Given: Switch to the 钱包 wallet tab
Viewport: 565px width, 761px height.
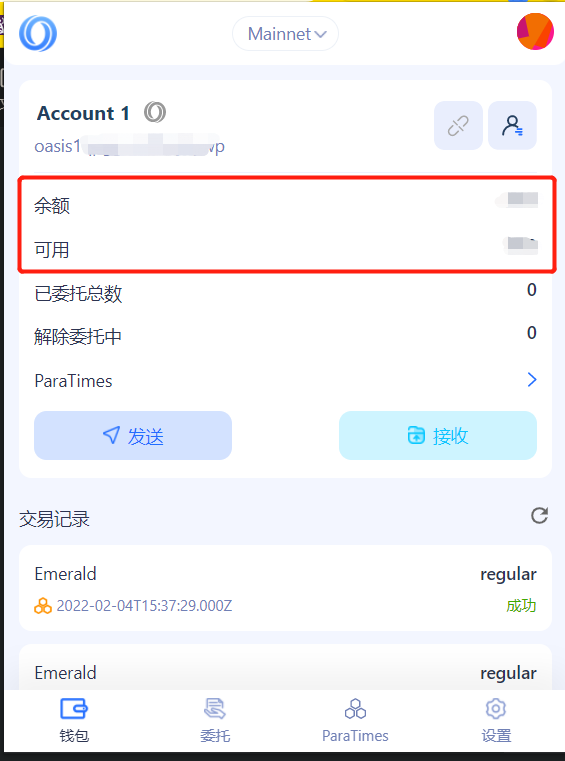Looking at the screenshot, I should (x=74, y=720).
